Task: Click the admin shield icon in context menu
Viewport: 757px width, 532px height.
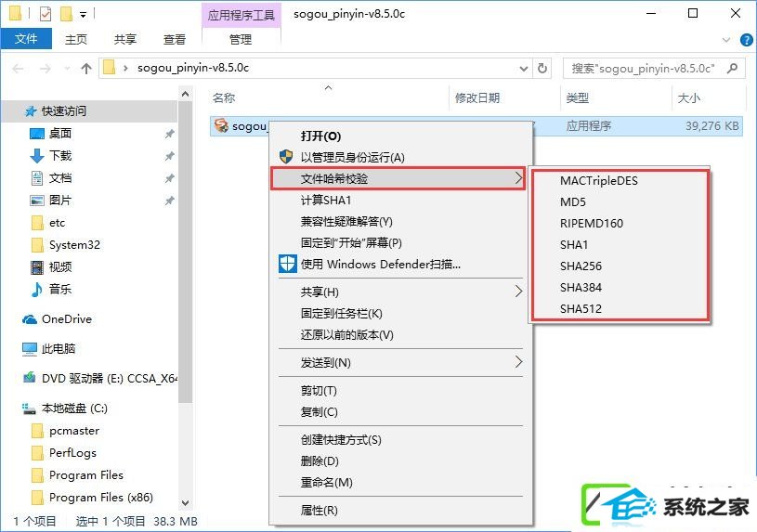Action: point(286,156)
